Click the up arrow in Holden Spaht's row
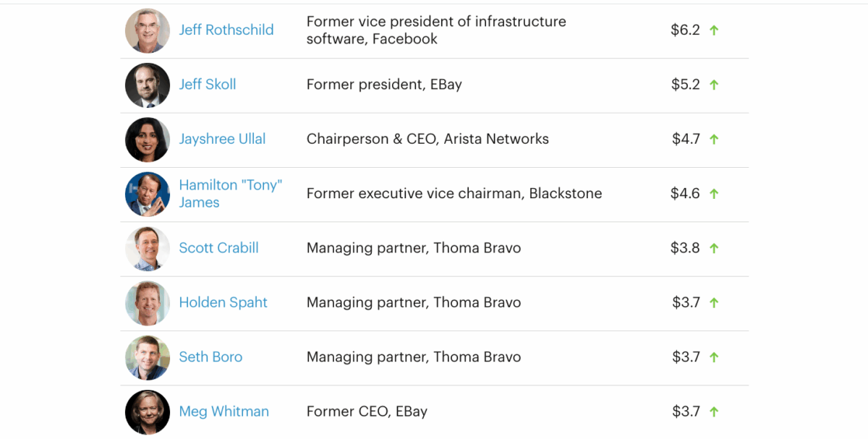 click(714, 303)
